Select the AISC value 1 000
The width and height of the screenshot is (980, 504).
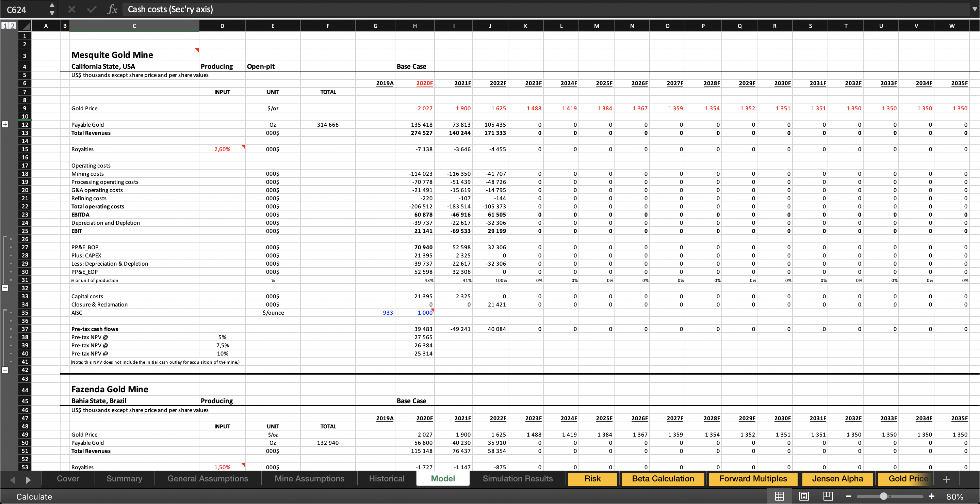(415, 313)
